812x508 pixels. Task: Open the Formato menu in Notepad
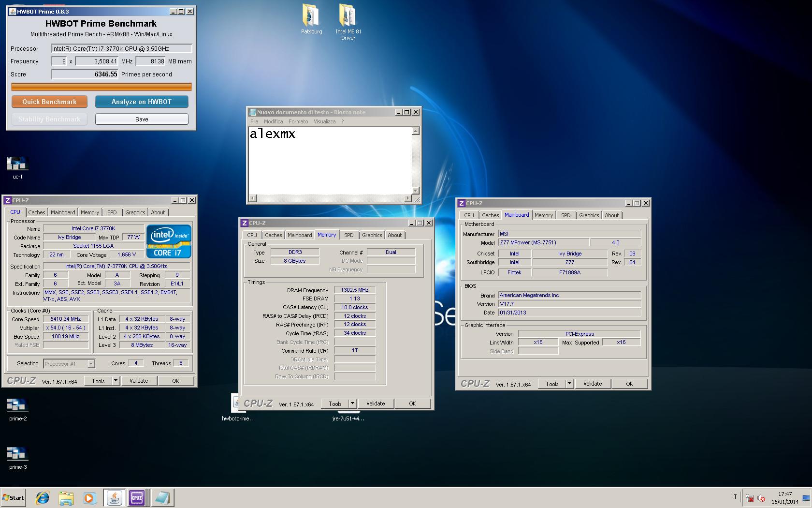pos(298,121)
